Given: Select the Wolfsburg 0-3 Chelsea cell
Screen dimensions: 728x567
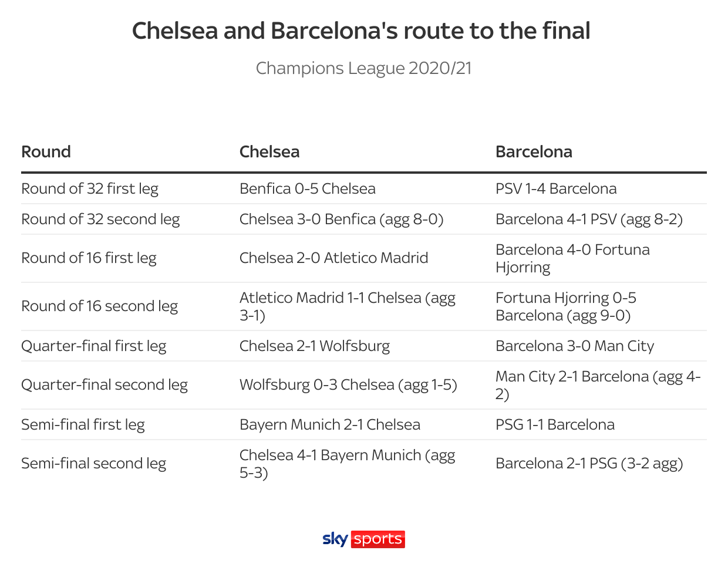Looking at the screenshot, I should [x=348, y=384].
